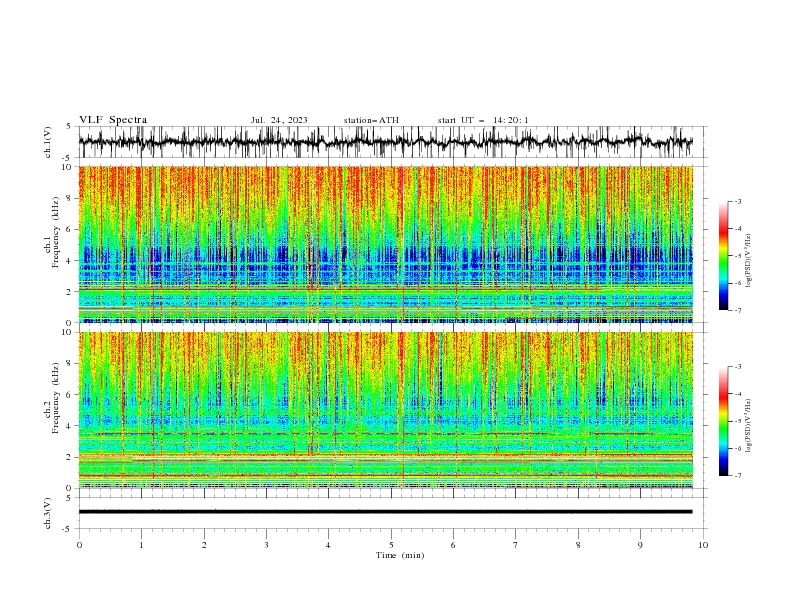792x612 pixels.
Task: Click the 'VLF Spectra' title text
Action: tap(113, 120)
